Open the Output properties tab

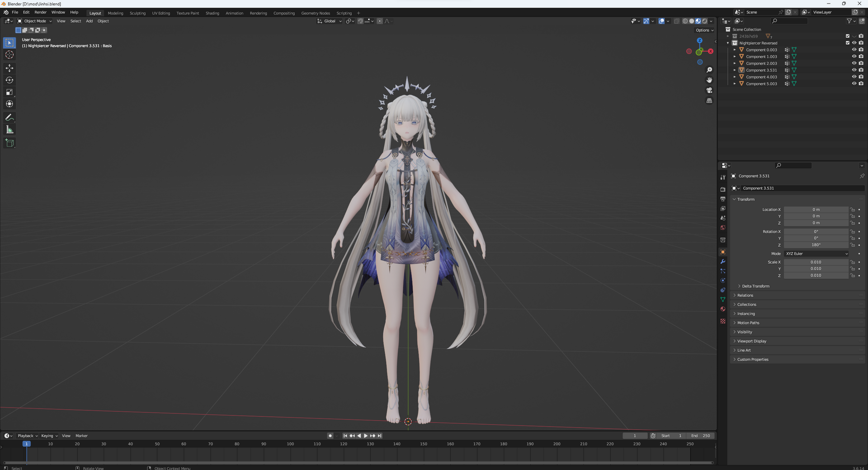tap(723, 199)
